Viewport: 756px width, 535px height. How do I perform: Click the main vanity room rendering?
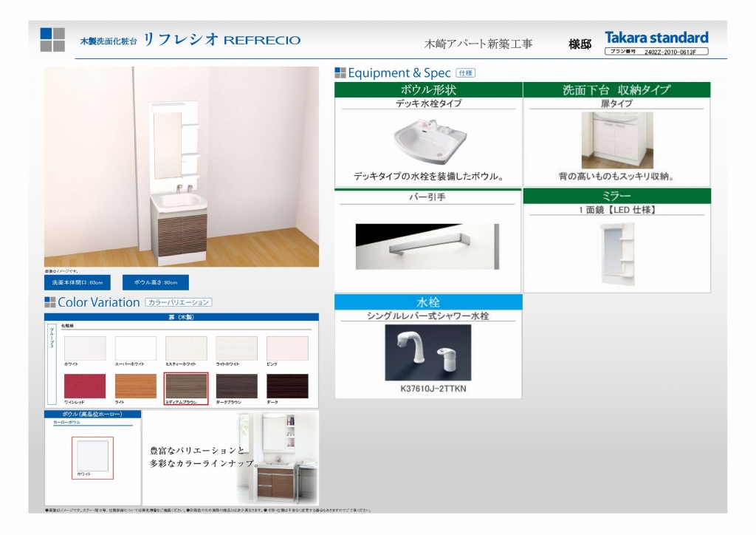tap(182, 166)
